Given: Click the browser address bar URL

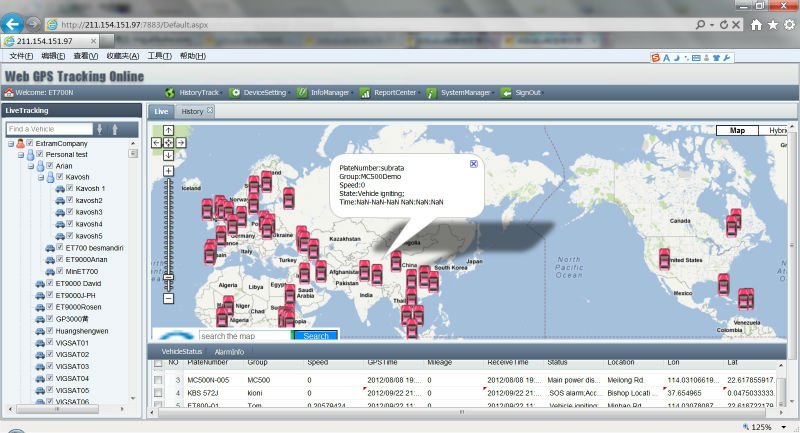Looking at the screenshot, I should pyautogui.click(x=134, y=24).
